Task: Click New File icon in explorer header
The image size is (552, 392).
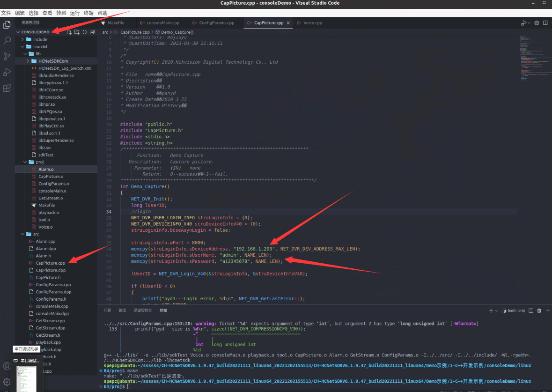Action: (x=69, y=32)
